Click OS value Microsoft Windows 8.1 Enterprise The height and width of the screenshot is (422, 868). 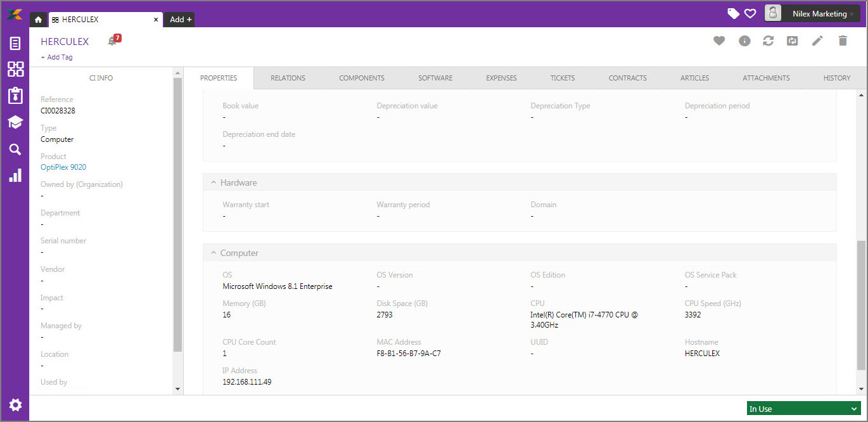pyautogui.click(x=278, y=286)
